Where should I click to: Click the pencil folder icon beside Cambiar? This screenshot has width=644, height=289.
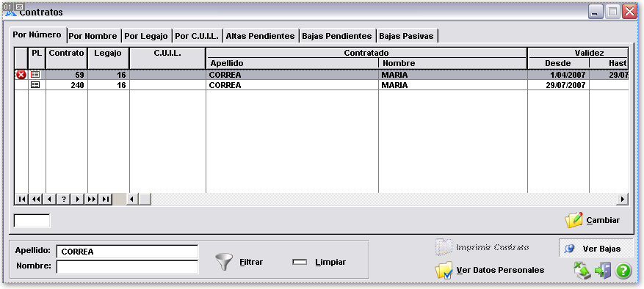tap(574, 220)
